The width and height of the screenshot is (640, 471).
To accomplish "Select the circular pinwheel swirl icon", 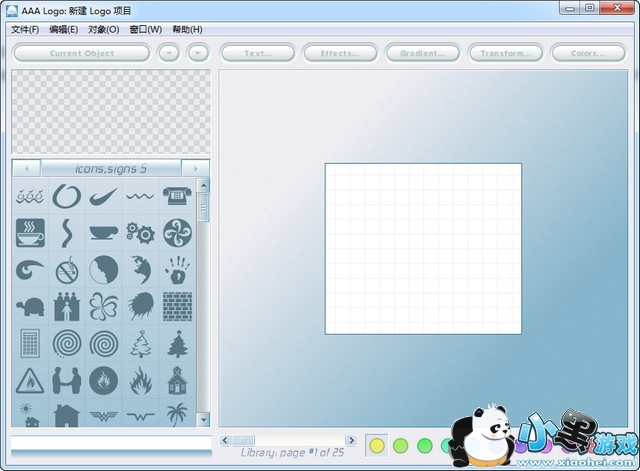I will pos(177,233).
